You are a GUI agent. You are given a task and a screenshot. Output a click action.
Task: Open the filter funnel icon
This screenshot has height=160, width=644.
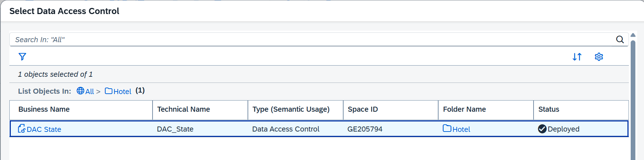(22, 57)
